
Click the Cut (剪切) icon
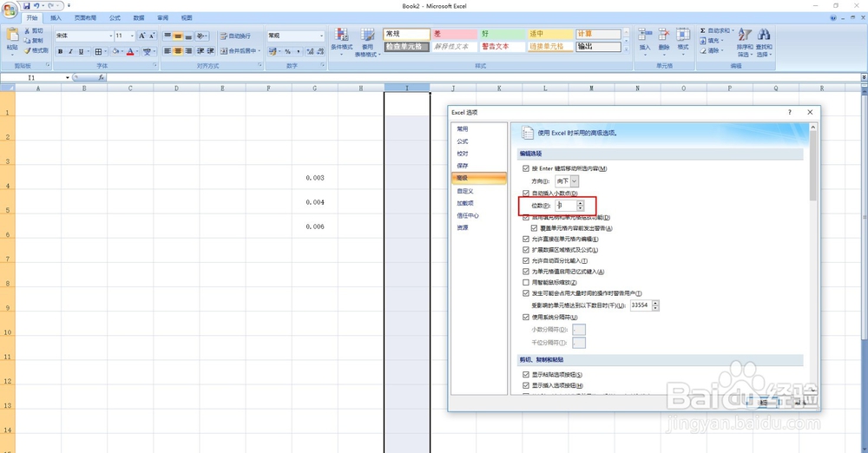coord(27,31)
